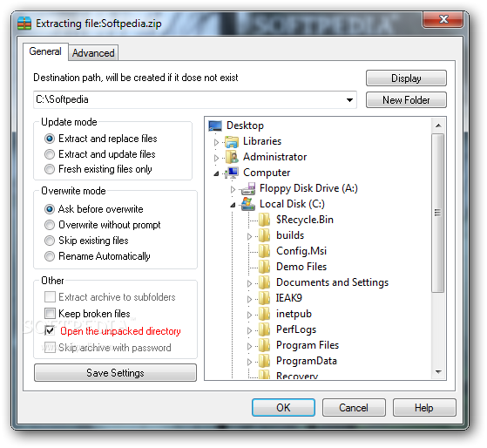Click the ProgramData folder icon
The width and height of the screenshot is (487, 448).
click(x=264, y=361)
